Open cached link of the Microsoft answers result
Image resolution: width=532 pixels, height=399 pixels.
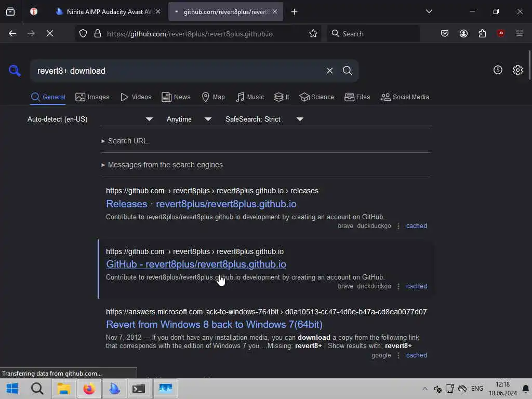pyautogui.click(x=416, y=355)
